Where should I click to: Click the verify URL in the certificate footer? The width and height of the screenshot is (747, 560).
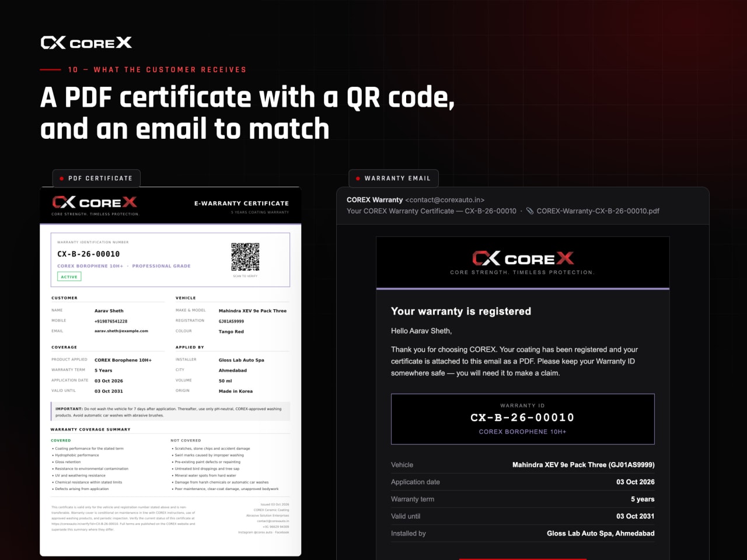point(85,524)
